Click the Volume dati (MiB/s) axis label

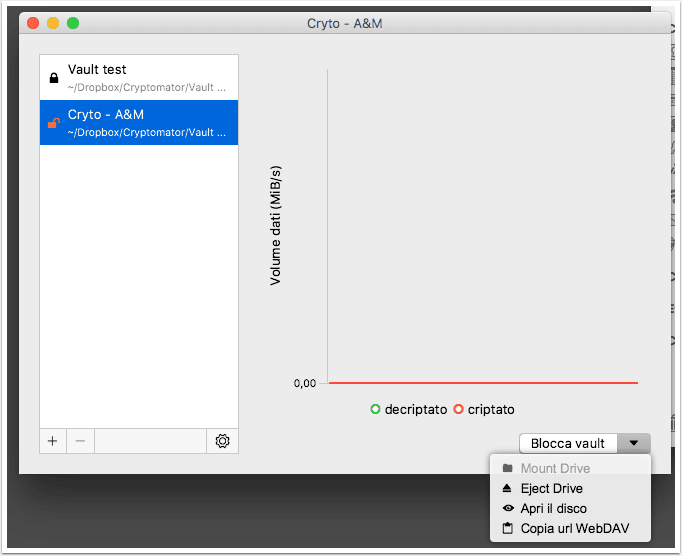tap(275, 225)
